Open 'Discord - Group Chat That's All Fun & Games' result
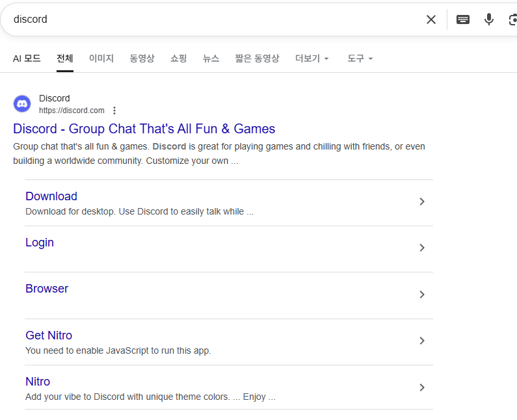 click(x=144, y=129)
